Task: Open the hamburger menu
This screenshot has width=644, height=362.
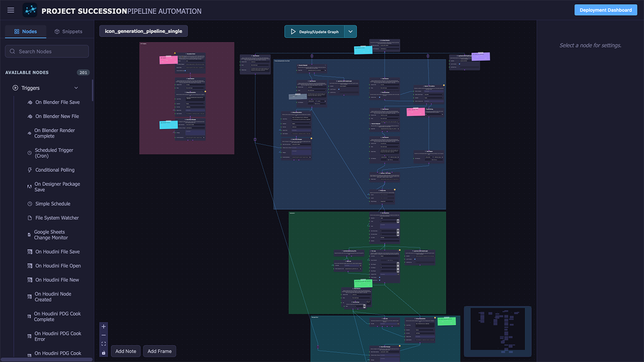Action: (x=11, y=10)
